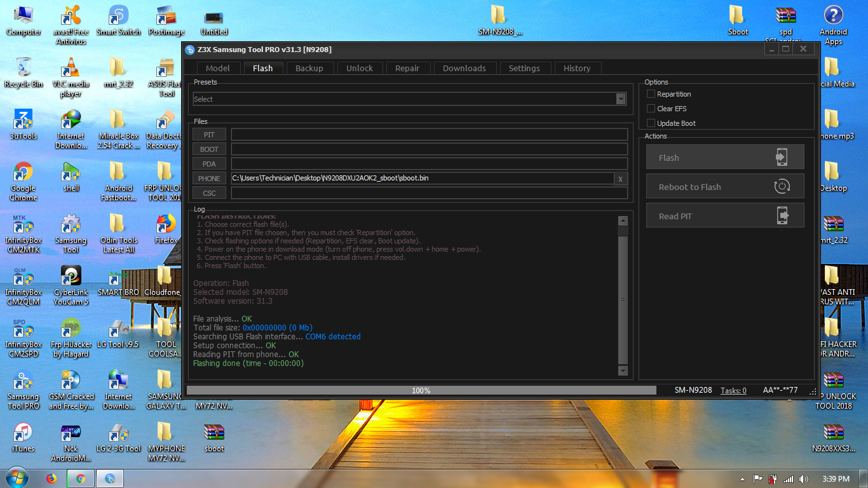Click the taskbar clock 3:39 PM
Screen dimensions: 868x488
tap(836, 478)
